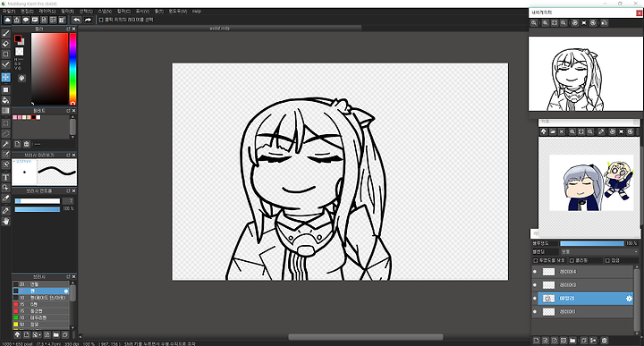Float the color panel with its undock button
This screenshot has width=644, height=346.
68,30
